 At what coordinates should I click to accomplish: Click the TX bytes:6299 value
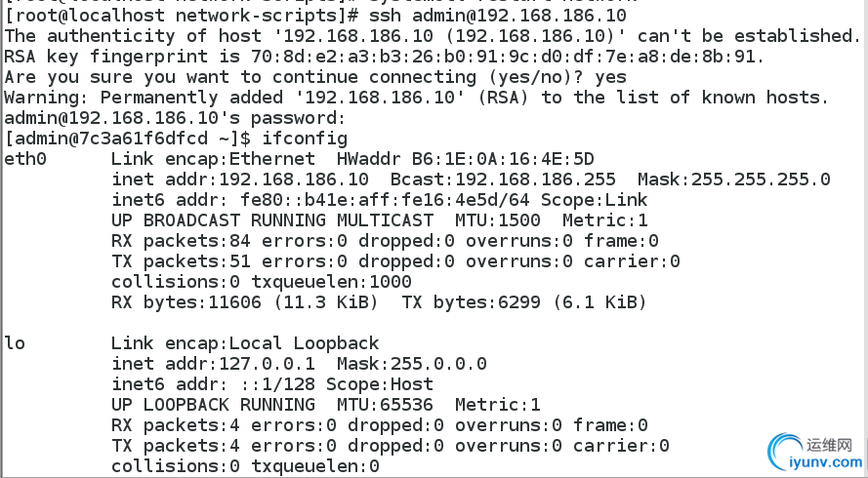pos(471,302)
